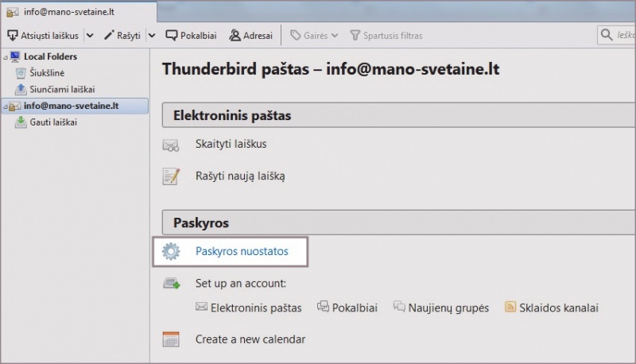The image size is (636, 364).
Task: Click the page title Thunderbird paštas heading
Action: pos(331,69)
